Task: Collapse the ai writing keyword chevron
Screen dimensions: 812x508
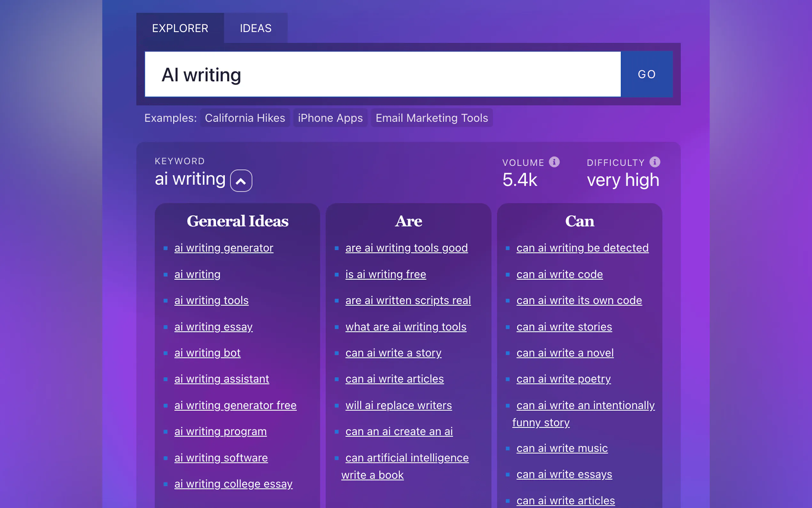Action: (241, 181)
